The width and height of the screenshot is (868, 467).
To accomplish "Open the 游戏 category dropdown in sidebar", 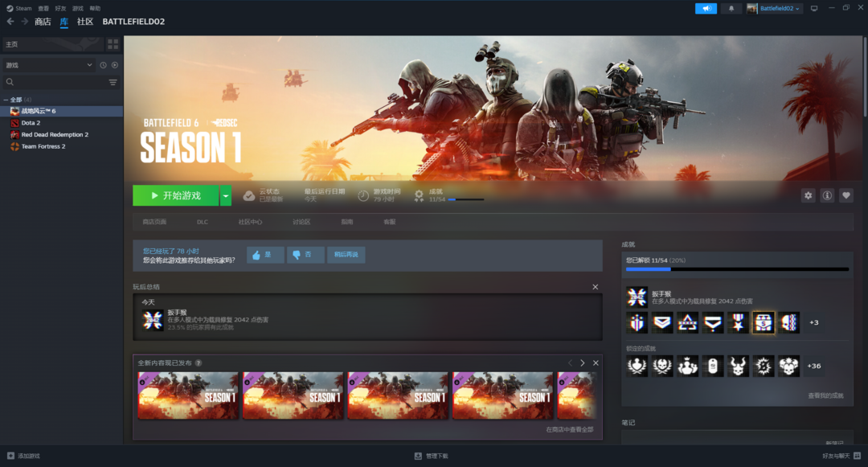I will (x=48, y=65).
